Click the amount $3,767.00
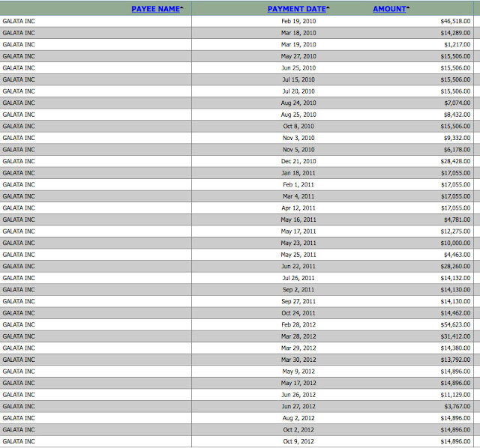 [x=457, y=406]
